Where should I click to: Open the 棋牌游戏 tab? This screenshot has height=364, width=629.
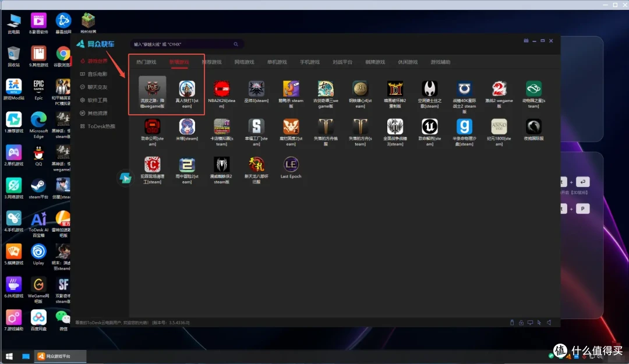[375, 62]
